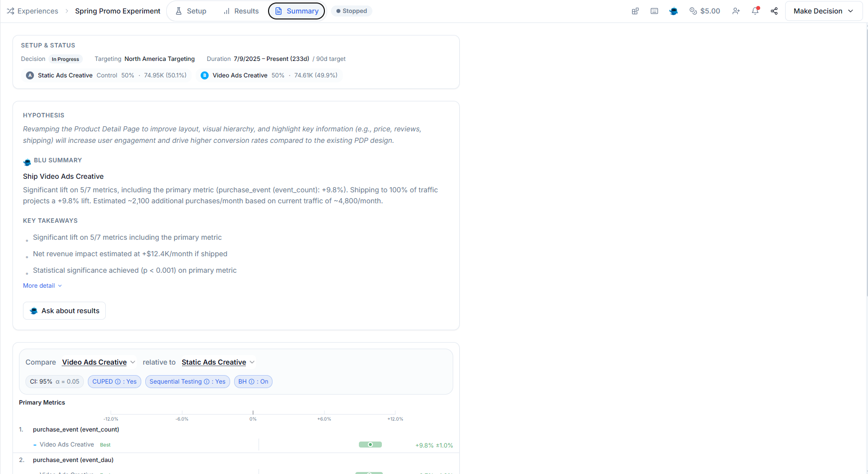
Task: Click the $5.00 credits coin icon
Action: click(x=692, y=10)
